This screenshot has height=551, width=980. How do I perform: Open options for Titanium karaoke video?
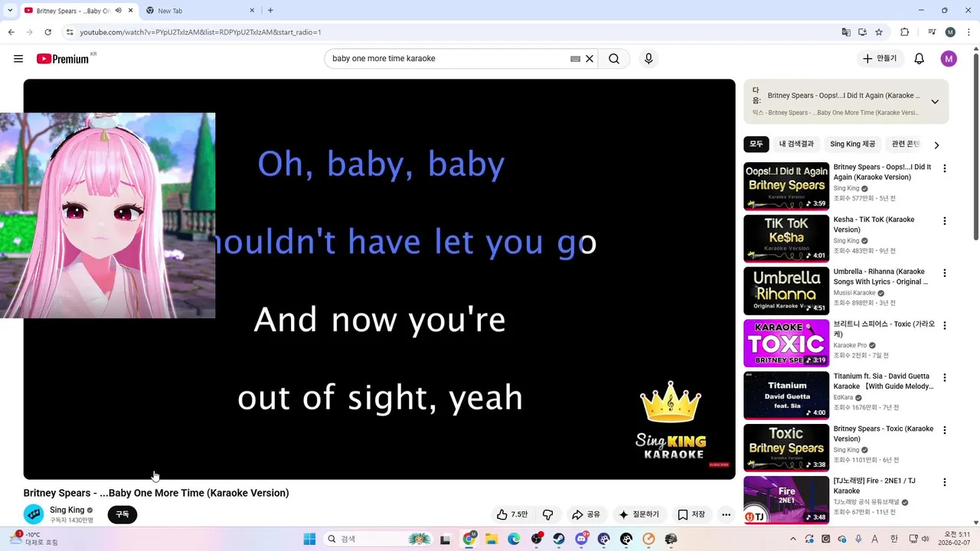pyautogui.click(x=944, y=378)
